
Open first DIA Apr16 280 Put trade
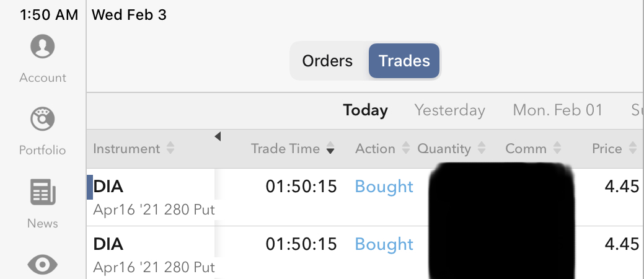pos(154,197)
